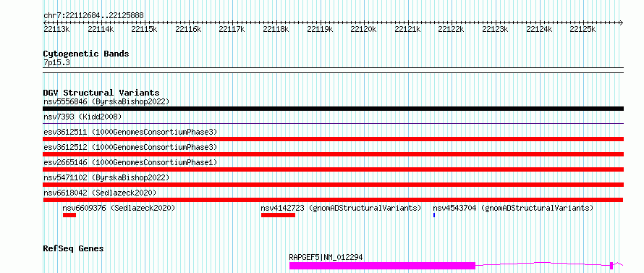Click the 22121k ruler tick label
The height and width of the screenshot is (273, 644).
pyautogui.click(x=407, y=29)
